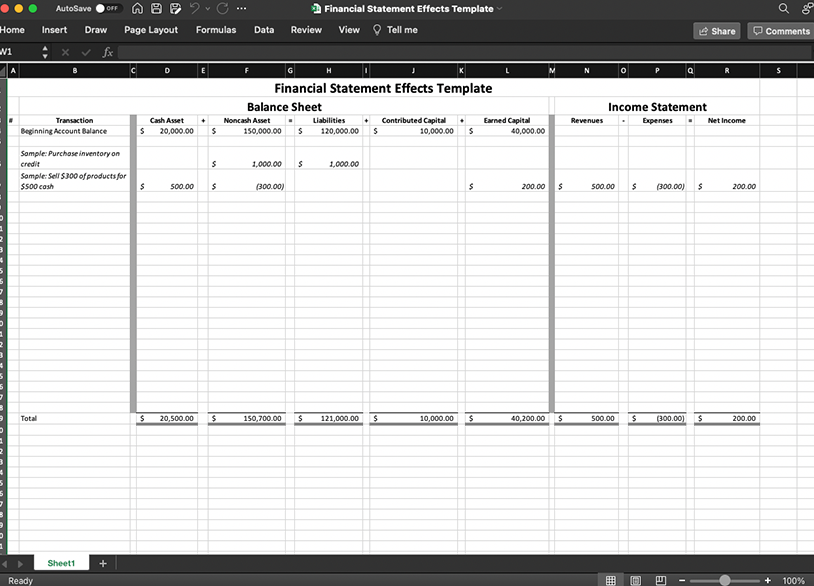Switch to Page Layout view icon
The image size is (814, 586).
[x=635, y=580]
